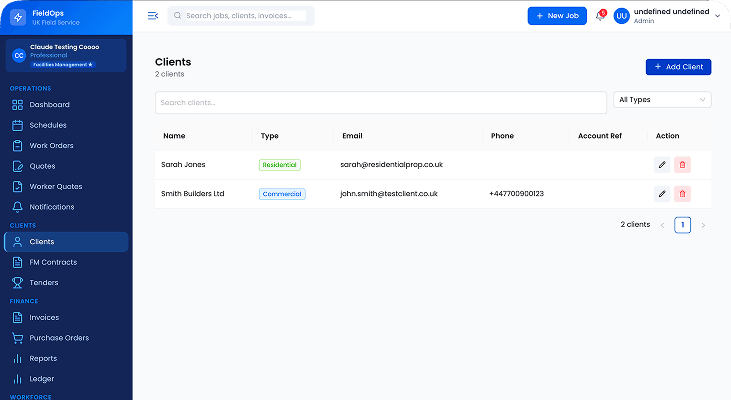
Task: Click sarah@residentialprop.co.uk email
Action: [x=392, y=165]
